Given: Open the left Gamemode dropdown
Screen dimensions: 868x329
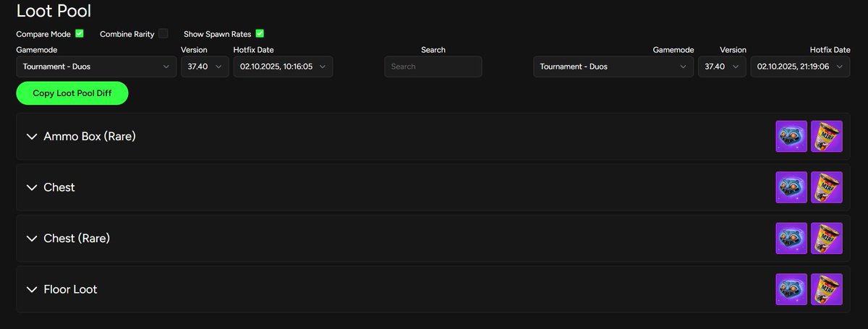Looking at the screenshot, I should click(96, 67).
